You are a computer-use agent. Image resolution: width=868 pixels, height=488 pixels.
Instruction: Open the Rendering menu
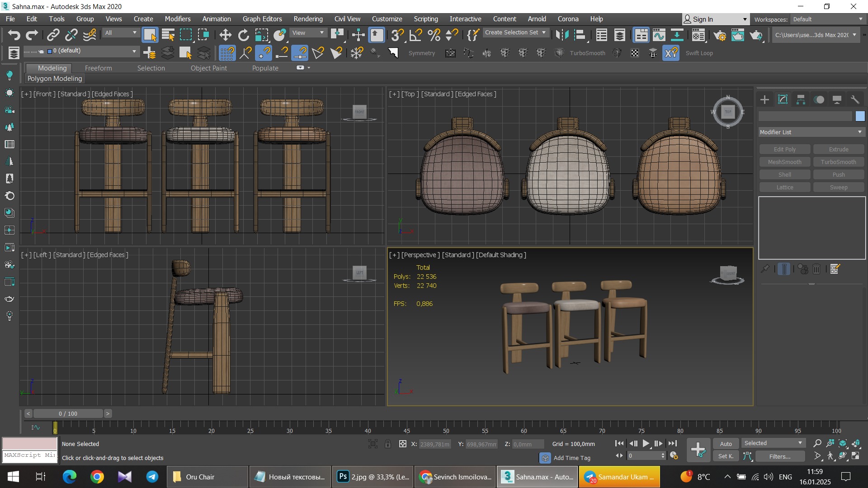pos(308,19)
